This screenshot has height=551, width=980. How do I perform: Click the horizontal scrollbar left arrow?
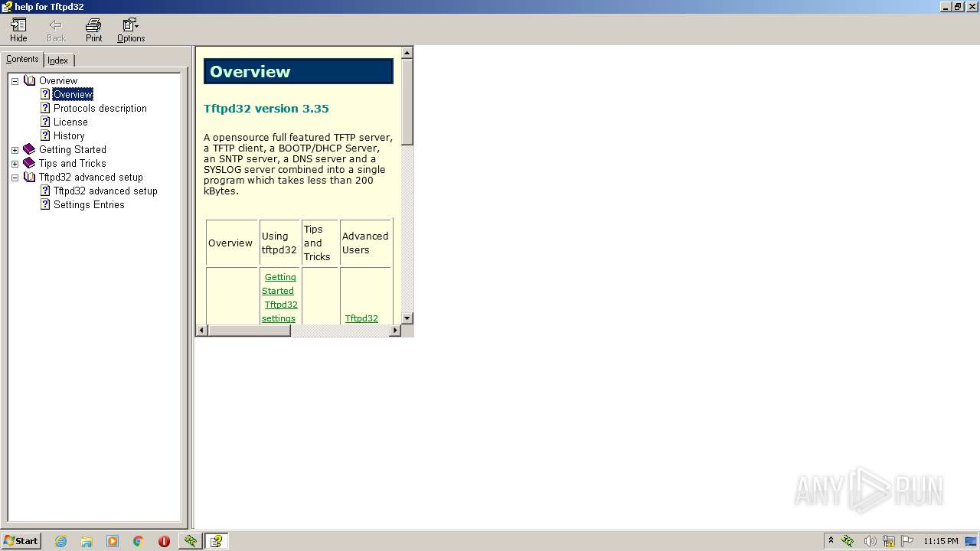tap(202, 331)
